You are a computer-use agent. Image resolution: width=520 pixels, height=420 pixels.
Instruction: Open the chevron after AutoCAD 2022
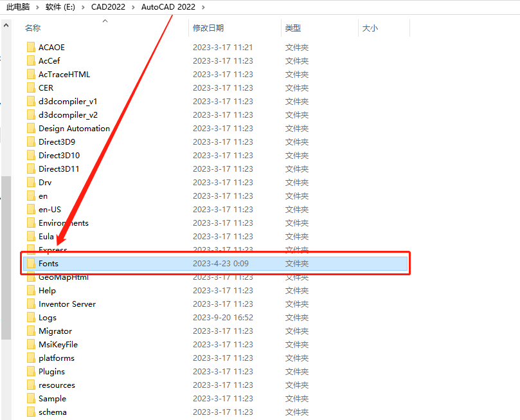(203, 7)
